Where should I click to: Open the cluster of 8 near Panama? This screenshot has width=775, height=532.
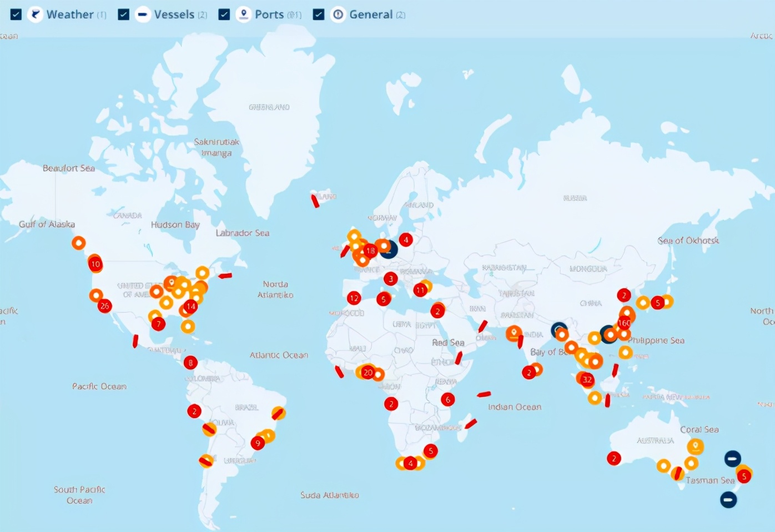click(x=190, y=363)
